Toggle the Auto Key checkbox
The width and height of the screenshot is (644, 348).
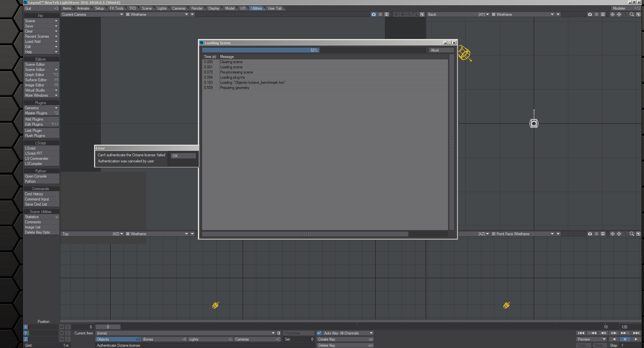click(319, 333)
